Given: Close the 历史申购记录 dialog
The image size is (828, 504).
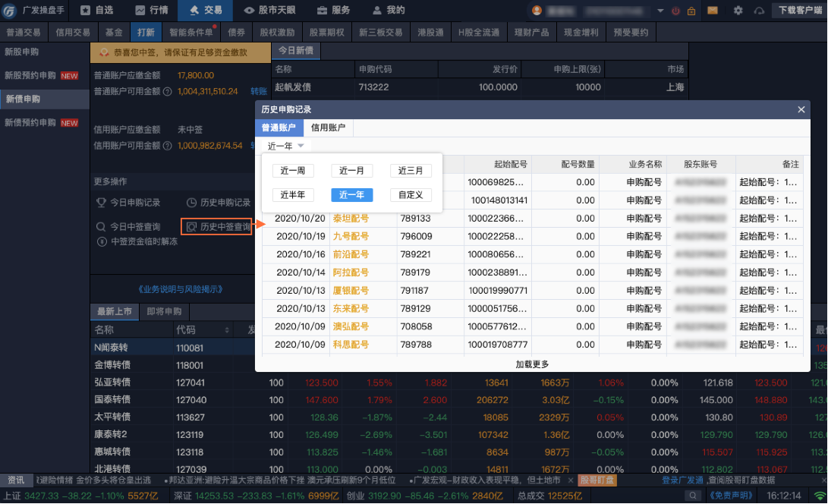Looking at the screenshot, I should [x=801, y=109].
